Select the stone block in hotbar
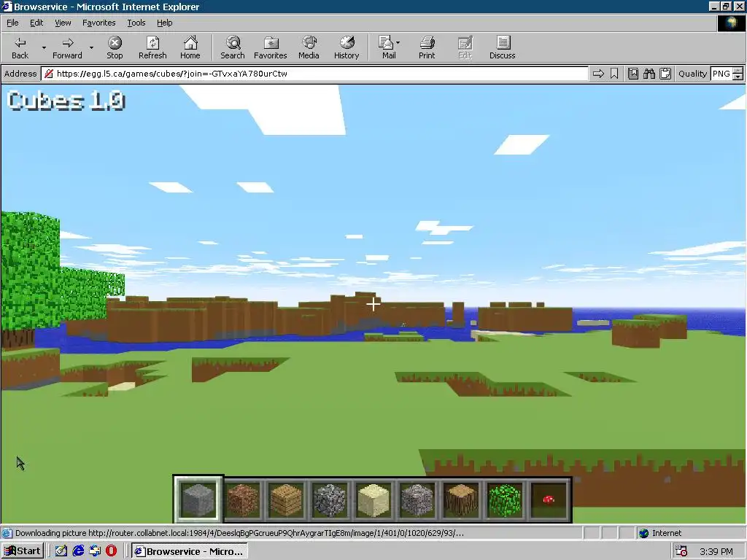The height and width of the screenshot is (560, 747). pyautogui.click(x=198, y=499)
